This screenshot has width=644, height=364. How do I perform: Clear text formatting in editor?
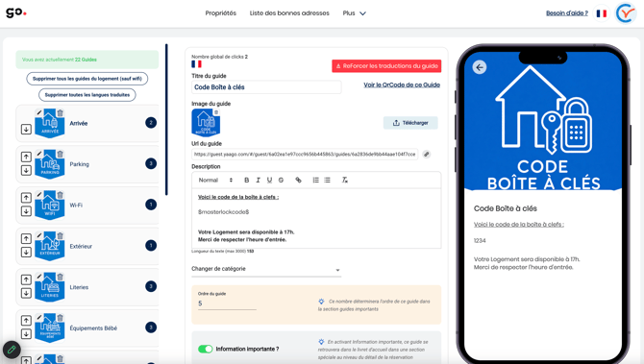coord(345,181)
